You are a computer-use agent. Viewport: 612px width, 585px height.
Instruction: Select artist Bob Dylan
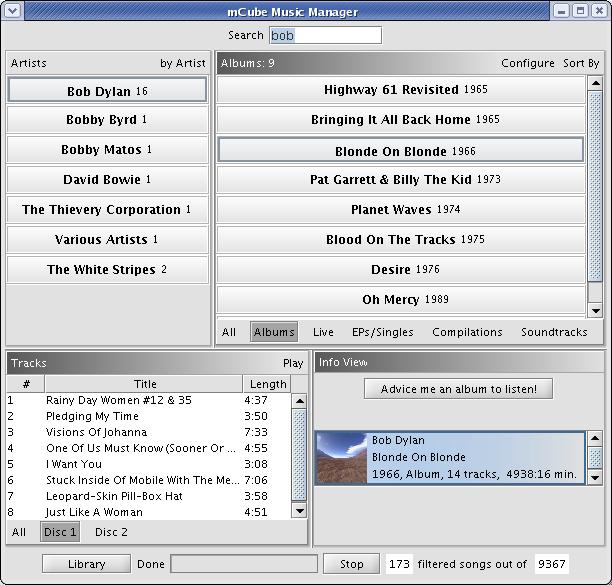click(x=107, y=90)
